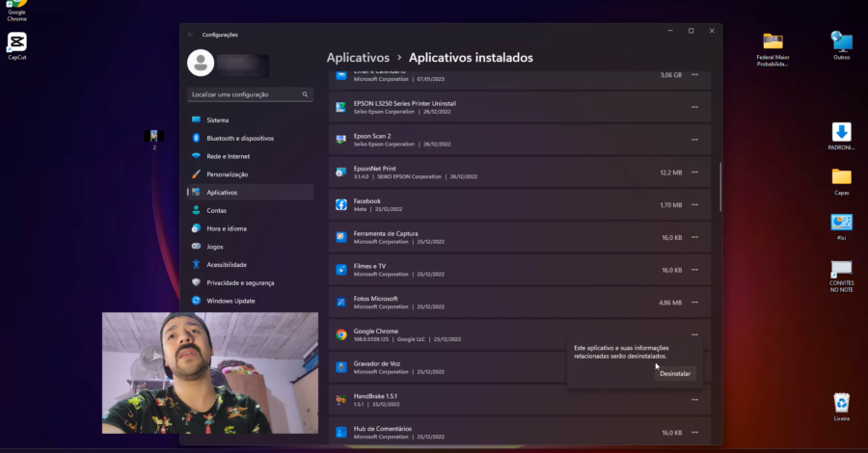Go to Aplicativos breadcrumb
The image size is (868, 453).
click(x=358, y=58)
